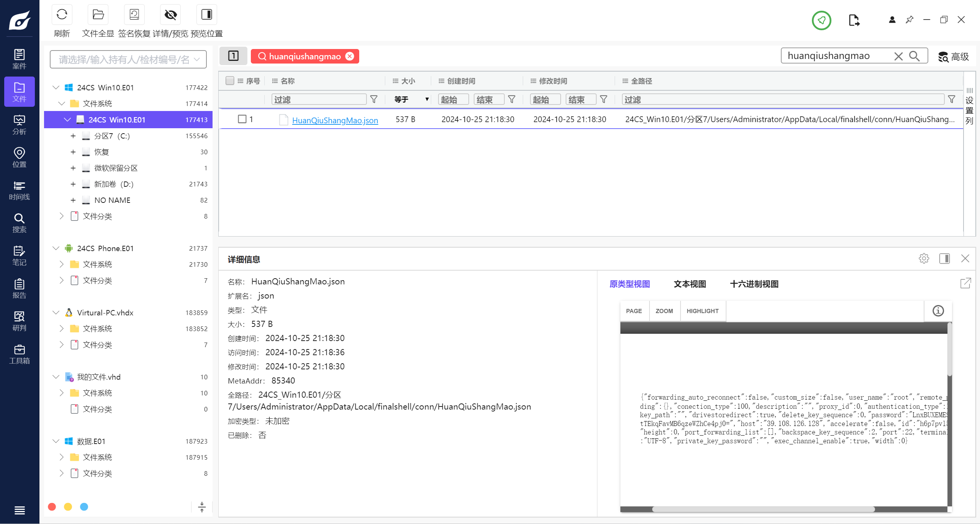Expand the 分区7 (C:) tree node

point(73,136)
